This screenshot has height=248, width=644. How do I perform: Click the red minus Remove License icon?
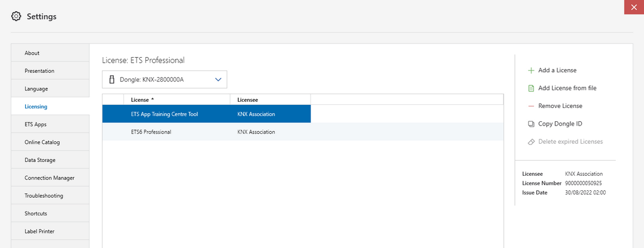click(x=531, y=106)
